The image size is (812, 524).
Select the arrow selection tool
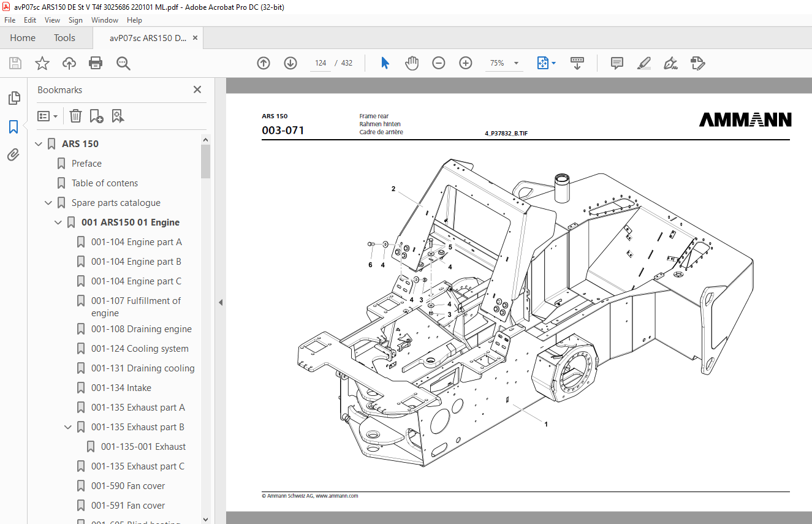385,63
